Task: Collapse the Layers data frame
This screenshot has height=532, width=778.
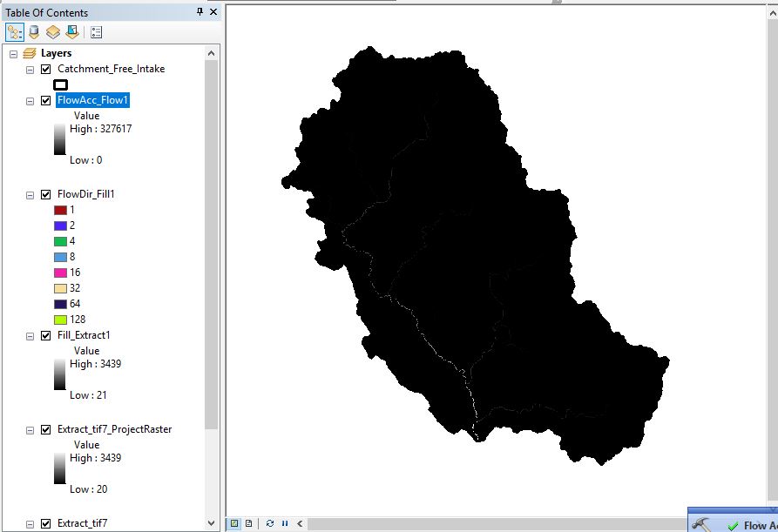Action: [x=13, y=53]
